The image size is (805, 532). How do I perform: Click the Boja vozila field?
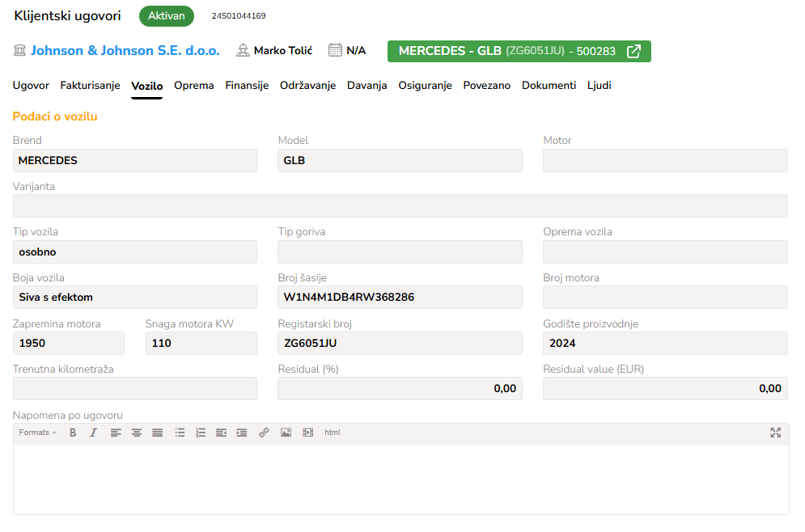pos(135,297)
